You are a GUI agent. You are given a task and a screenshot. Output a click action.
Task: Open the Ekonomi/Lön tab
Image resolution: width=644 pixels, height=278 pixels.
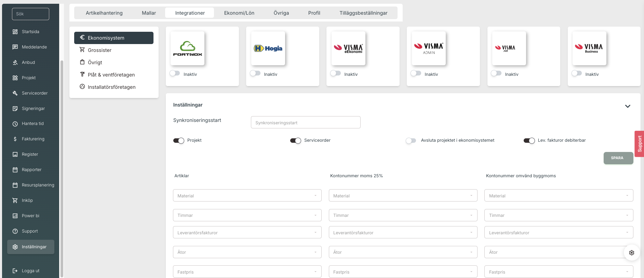pyautogui.click(x=239, y=13)
